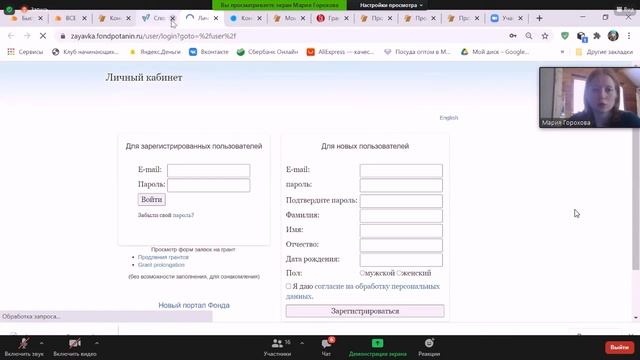
Task: Click the Зарегистрироваться button
Action: [x=365, y=311]
